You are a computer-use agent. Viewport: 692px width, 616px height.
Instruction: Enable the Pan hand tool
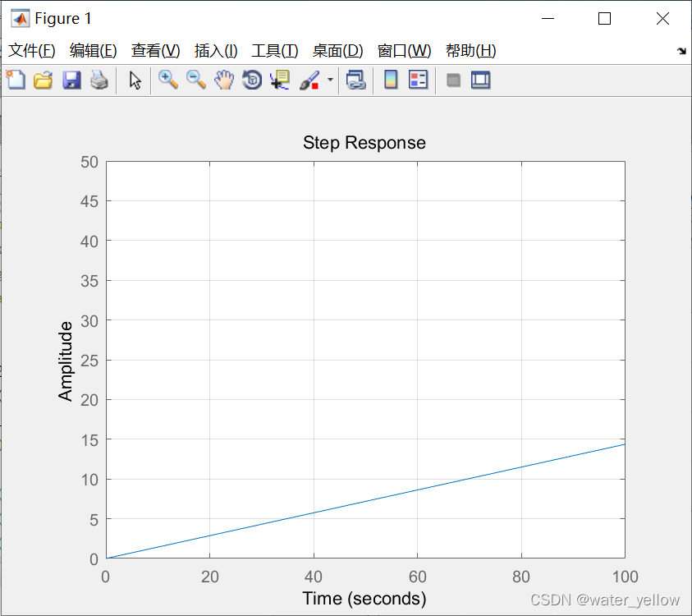click(x=224, y=80)
